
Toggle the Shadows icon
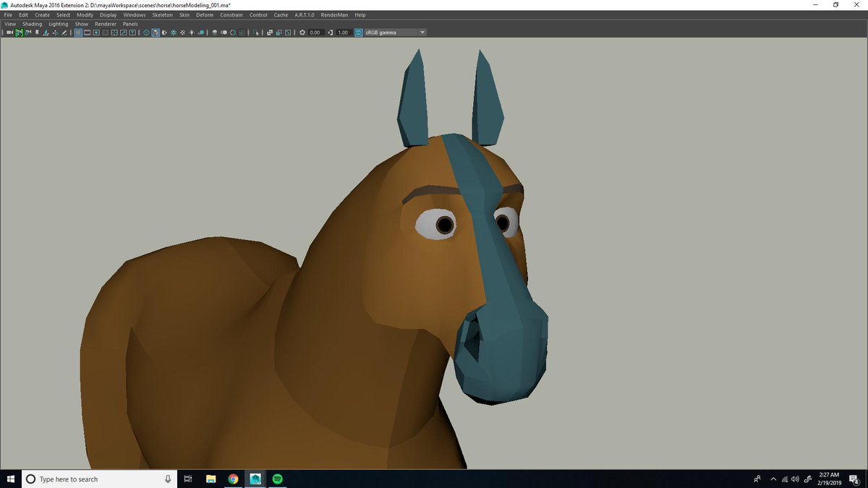coord(200,33)
